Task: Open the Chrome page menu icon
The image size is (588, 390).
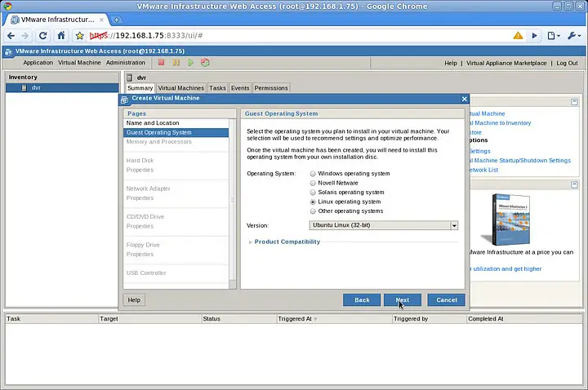Action: [554, 36]
